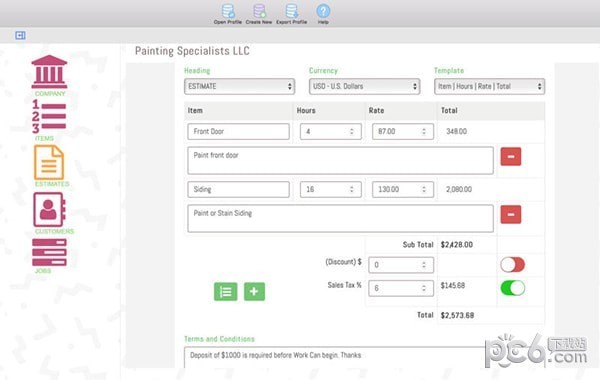Click the Paint or Stain Siding description box

click(341, 219)
